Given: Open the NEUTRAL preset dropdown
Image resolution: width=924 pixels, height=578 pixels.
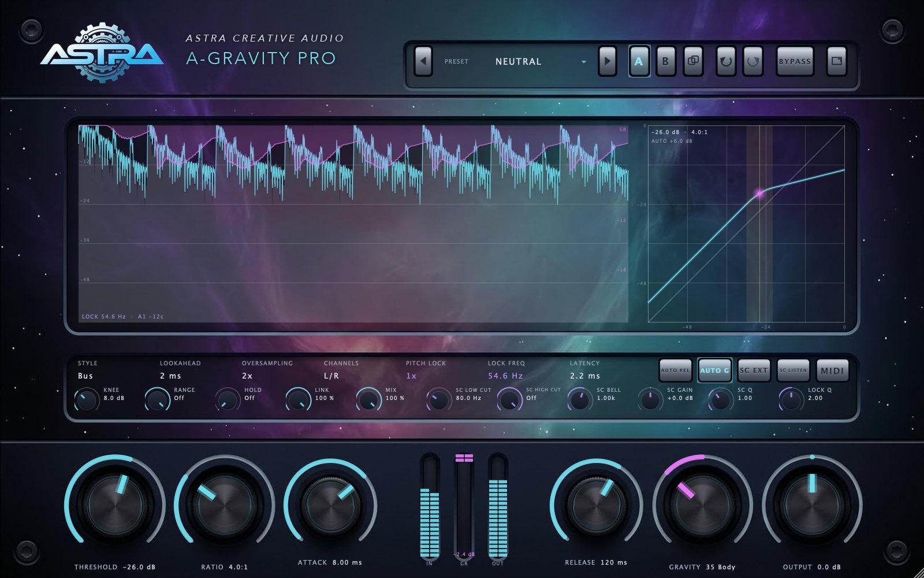Looking at the screenshot, I should pyautogui.click(x=540, y=61).
